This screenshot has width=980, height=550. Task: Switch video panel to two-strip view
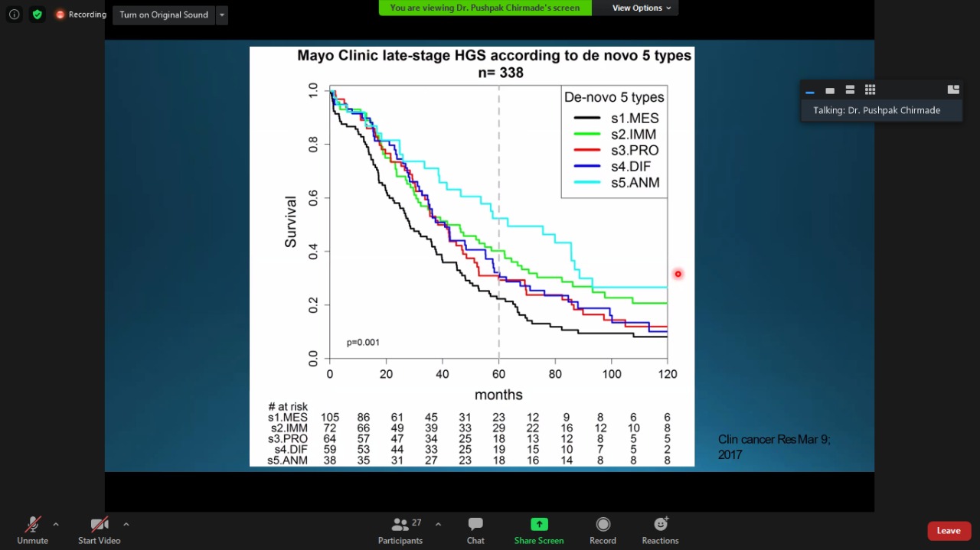(850, 89)
